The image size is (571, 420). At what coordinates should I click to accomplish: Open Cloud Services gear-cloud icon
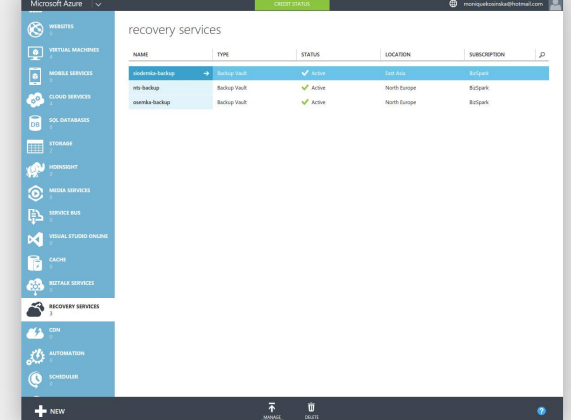(x=35, y=100)
